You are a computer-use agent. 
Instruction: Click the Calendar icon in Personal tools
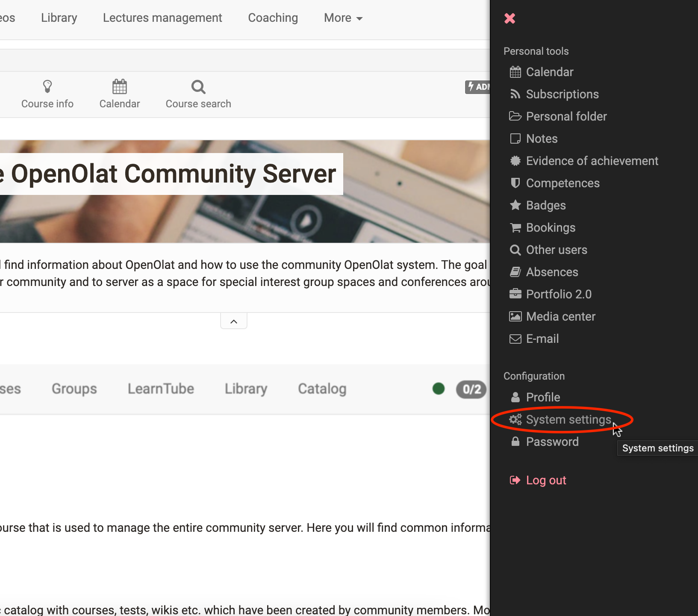515,72
